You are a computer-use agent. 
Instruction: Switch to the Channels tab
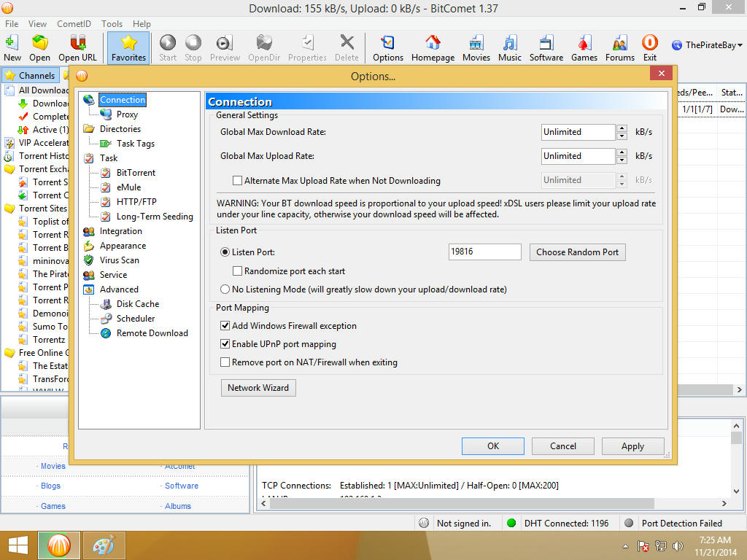[x=31, y=75]
